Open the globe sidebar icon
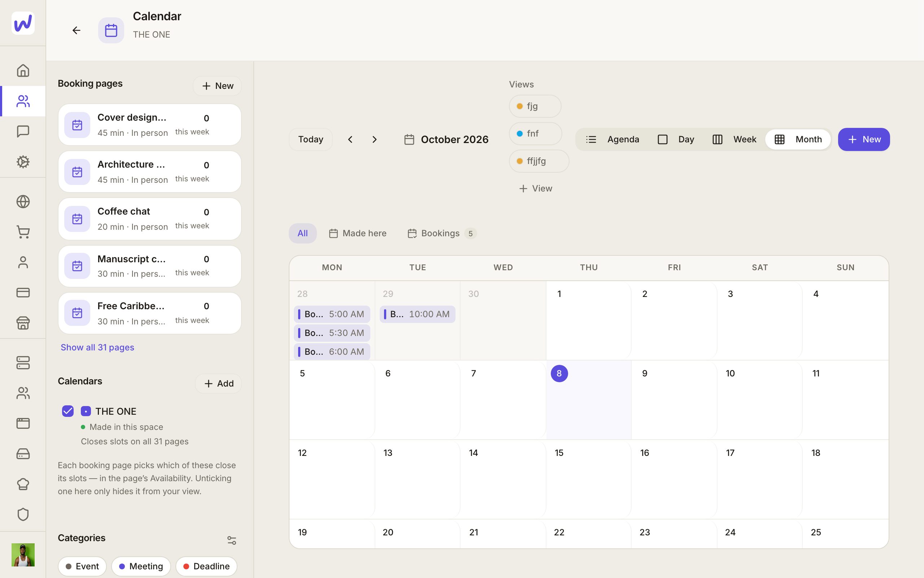Image resolution: width=924 pixels, height=578 pixels. 23,202
